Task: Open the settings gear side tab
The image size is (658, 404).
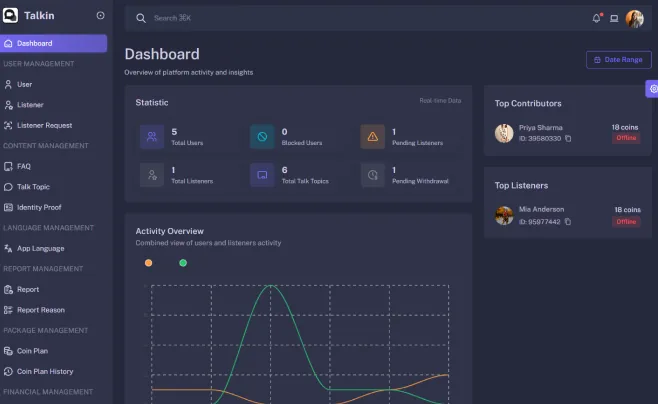Action: click(x=653, y=89)
